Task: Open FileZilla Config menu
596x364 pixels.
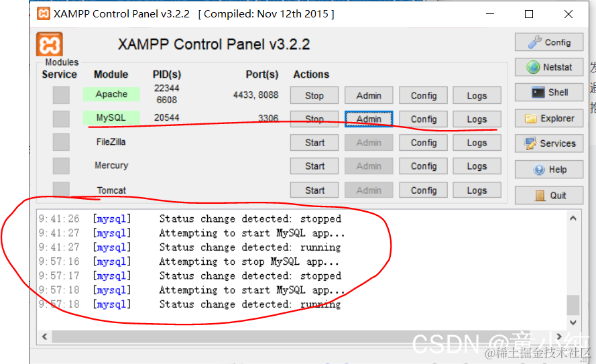Action: pyautogui.click(x=424, y=143)
